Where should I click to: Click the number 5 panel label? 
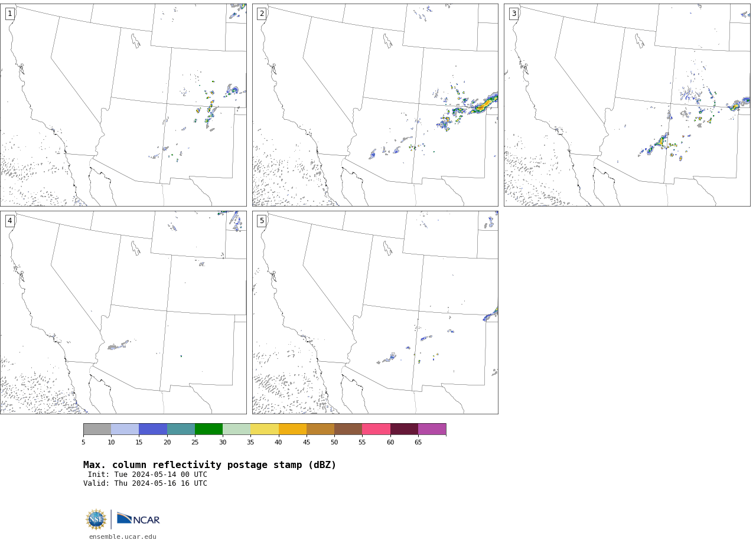[262, 221]
